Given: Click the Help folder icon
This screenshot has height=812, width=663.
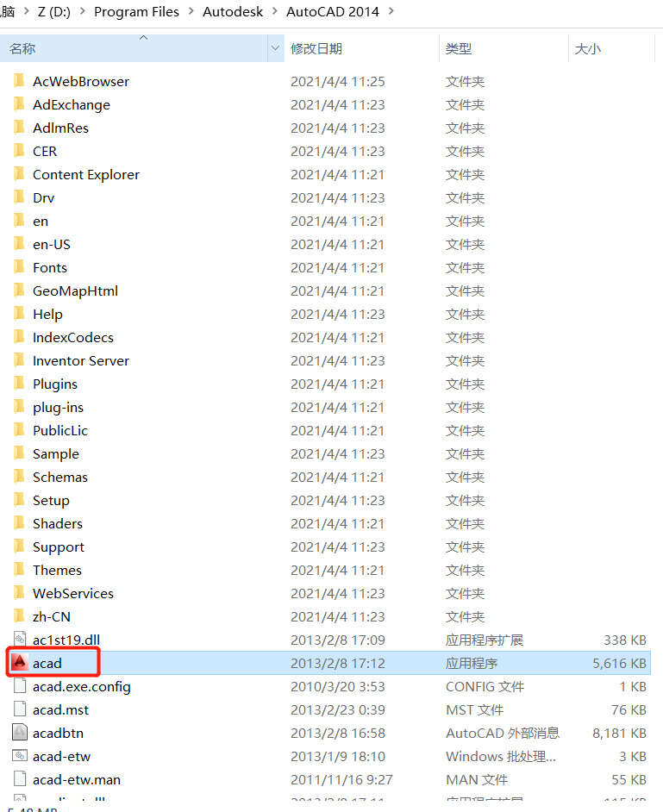Looking at the screenshot, I should point(19,313).
